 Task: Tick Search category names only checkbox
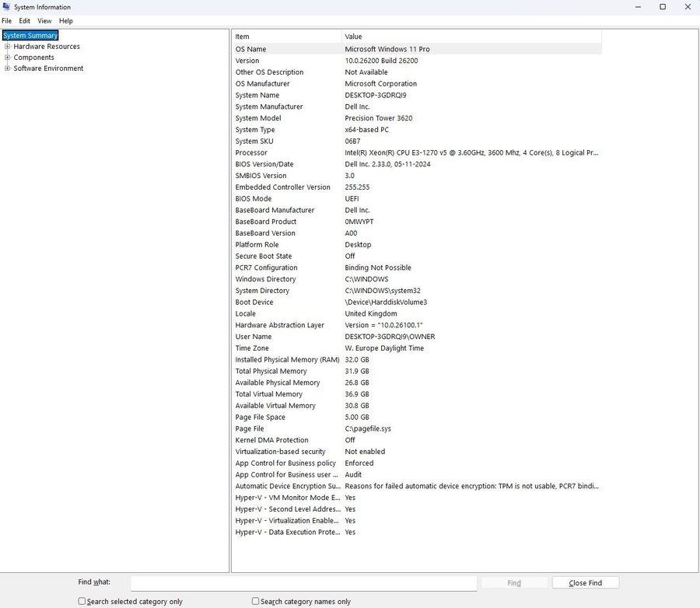(256, 601)
